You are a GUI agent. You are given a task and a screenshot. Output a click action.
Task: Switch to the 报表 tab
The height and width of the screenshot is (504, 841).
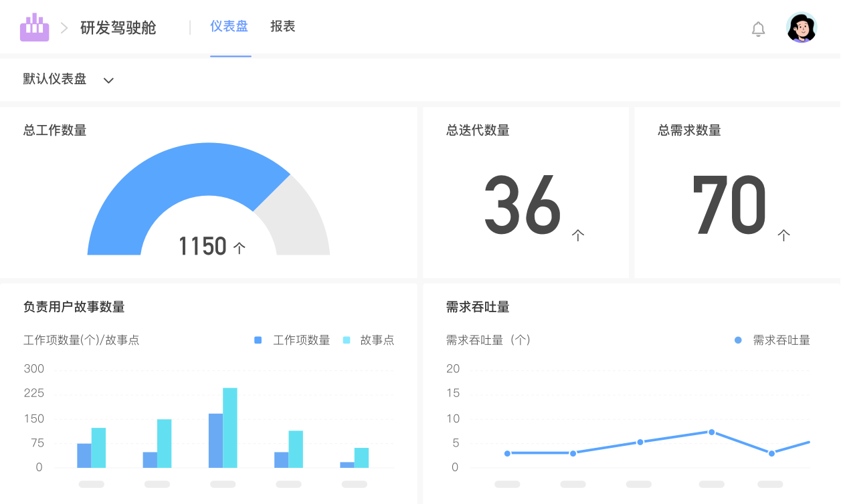tap(282, 27)
